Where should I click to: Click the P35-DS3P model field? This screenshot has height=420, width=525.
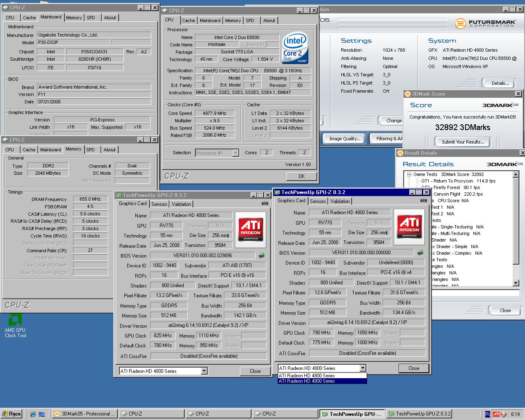pyautogui.click(x=73, y=42)
